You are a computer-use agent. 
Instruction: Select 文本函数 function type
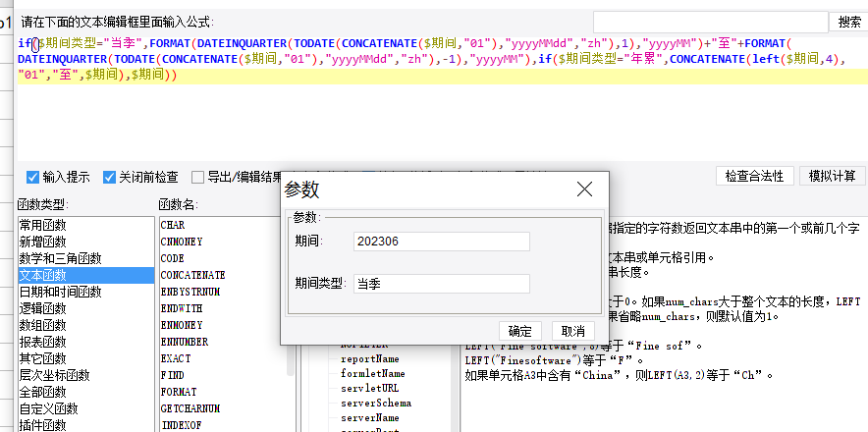[85, 275]
